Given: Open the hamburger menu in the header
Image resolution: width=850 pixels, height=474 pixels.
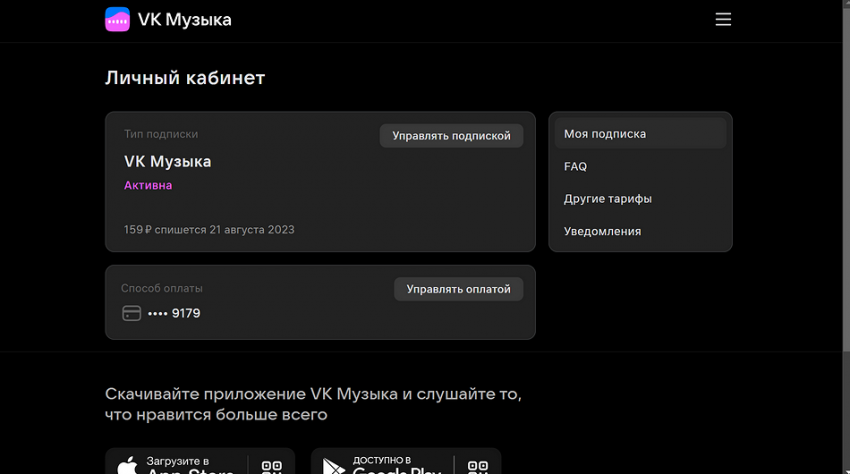Looking at the screenshot, I should click(x=723, y=20).
